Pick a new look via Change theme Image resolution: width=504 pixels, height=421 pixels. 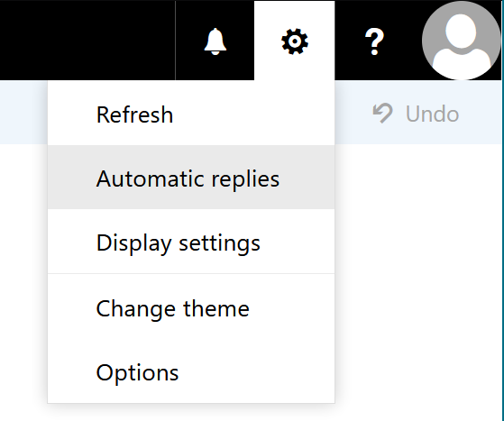pos(191,308)
